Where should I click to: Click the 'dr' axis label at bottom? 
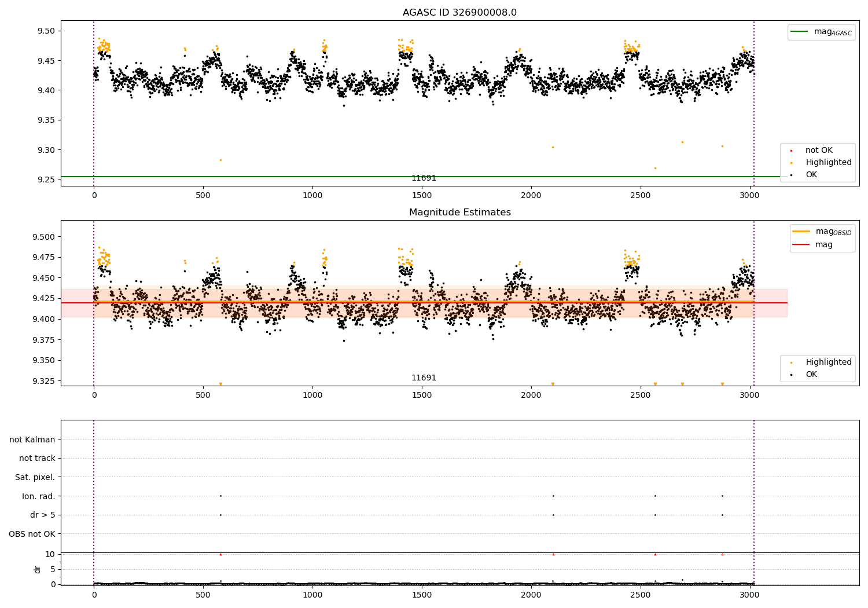click(x=38, y=569)
